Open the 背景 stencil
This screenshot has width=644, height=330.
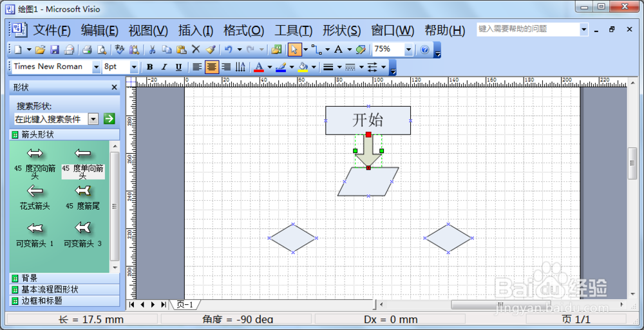tap(64, 279)
